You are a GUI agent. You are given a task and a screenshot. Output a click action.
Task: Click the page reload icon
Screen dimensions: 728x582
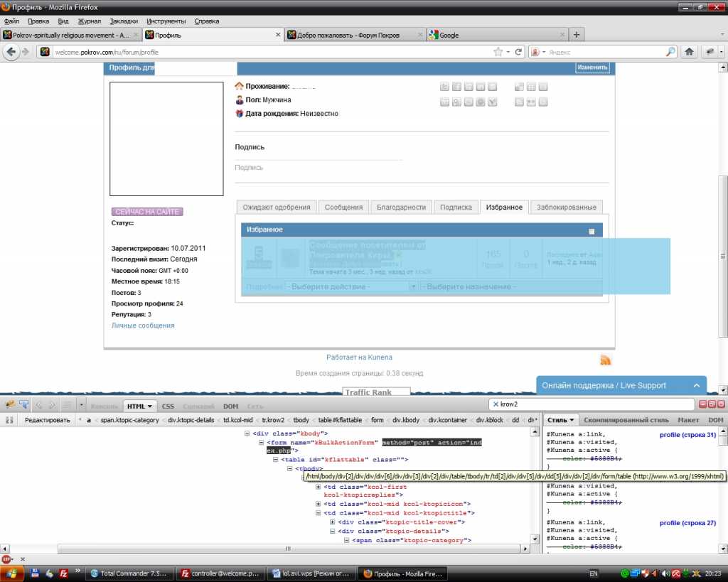click(519, 52)
